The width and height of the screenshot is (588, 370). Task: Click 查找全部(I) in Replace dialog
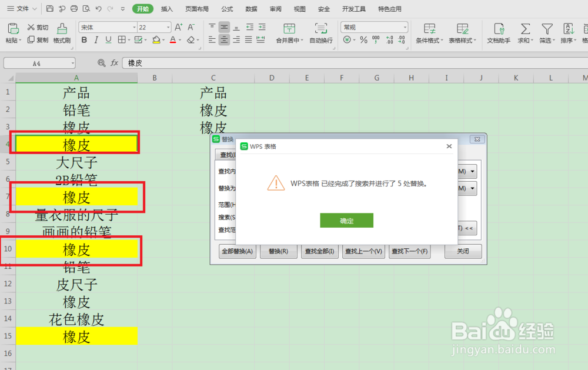(319, 251)
